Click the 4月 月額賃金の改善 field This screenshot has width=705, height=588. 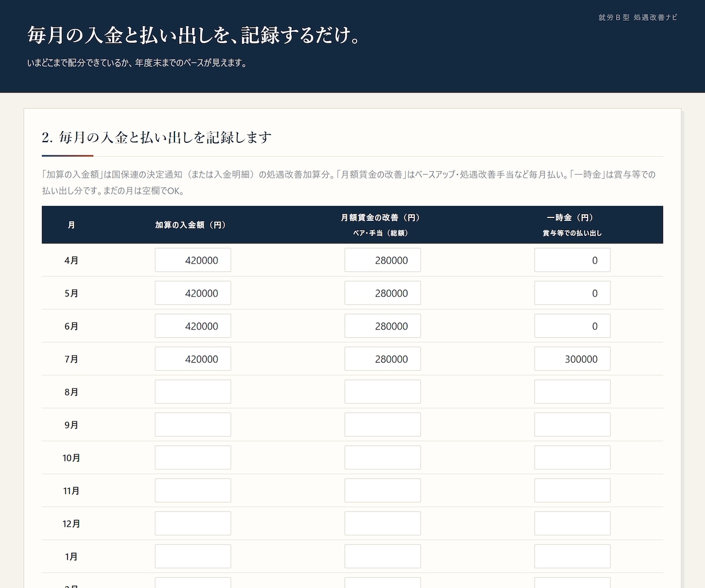383,260
